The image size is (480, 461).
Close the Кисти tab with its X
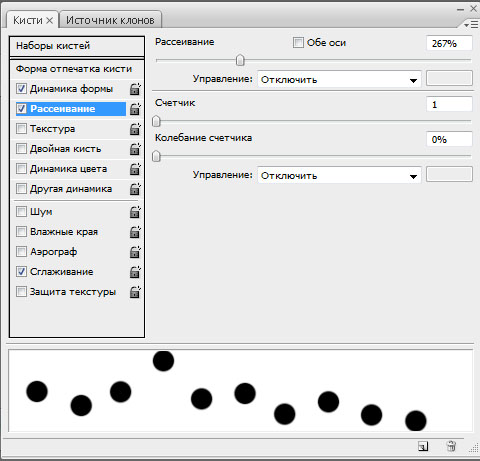pyautogui.click(x=49, y=21)
